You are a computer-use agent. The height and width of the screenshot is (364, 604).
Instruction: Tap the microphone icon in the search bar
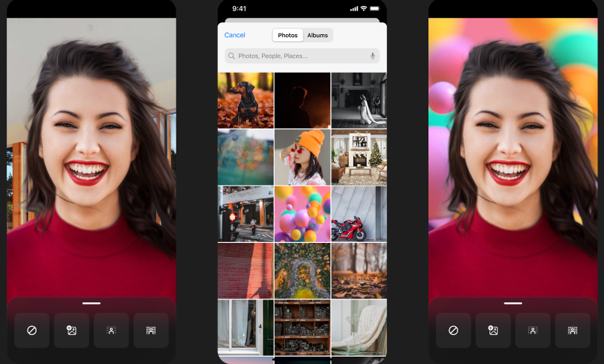373,56
